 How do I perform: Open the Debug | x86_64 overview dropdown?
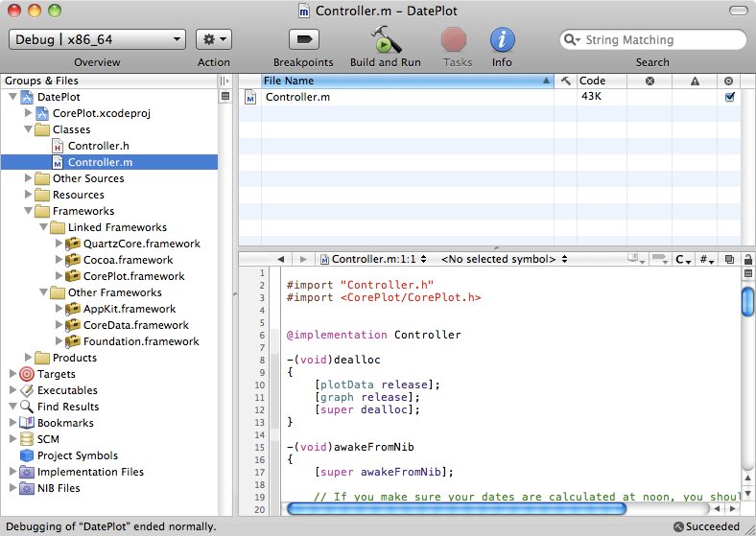click(x=97, y=39)
